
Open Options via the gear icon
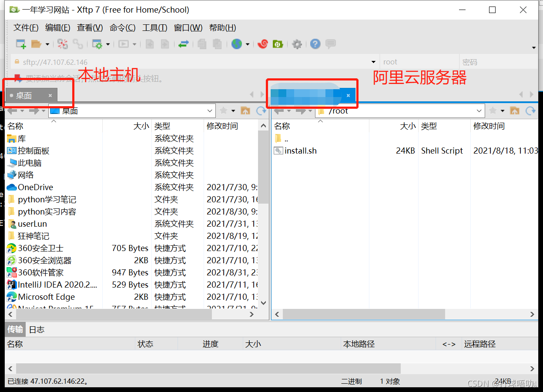tap(297, 44)
